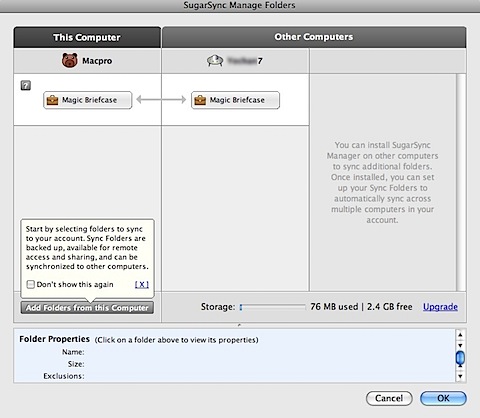Check the "Don't show this again" checkbox
This screenshot has height=418, width=480.
coord(30,284)
